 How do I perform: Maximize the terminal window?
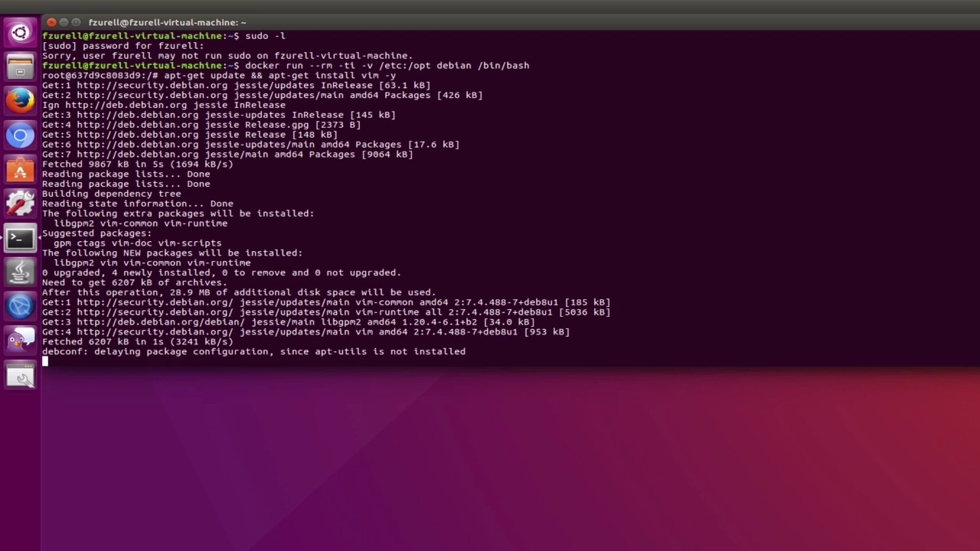tap(77, 22)
